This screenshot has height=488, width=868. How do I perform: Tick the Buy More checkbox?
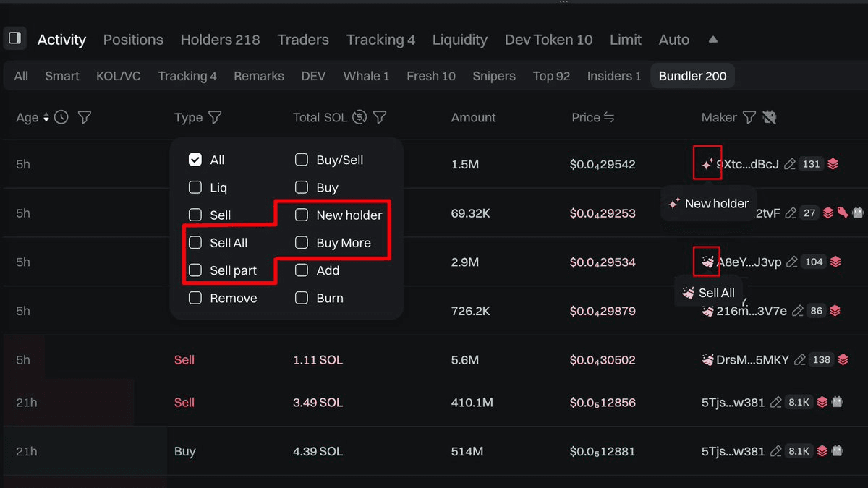point(302,243)
